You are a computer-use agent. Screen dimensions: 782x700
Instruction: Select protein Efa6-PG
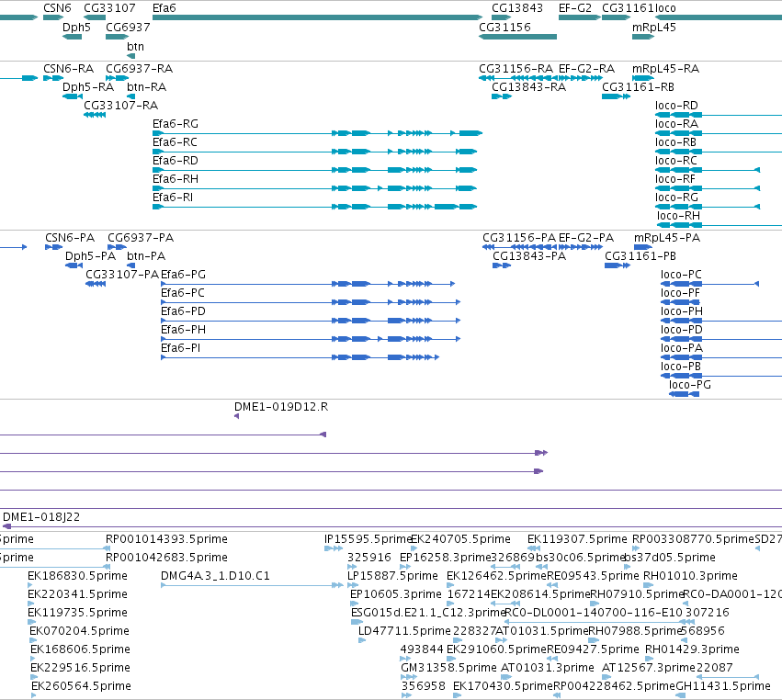click(183, 275)
